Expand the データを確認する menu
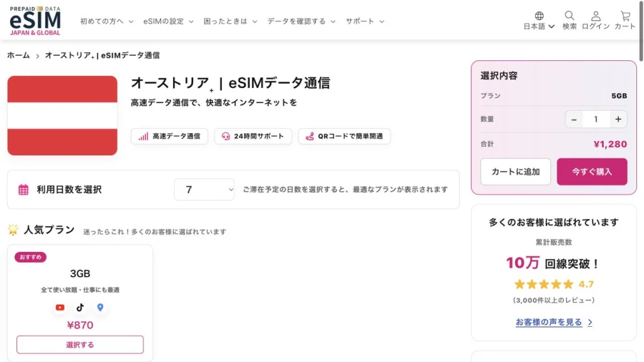The image size is (644, 362). 301,21
